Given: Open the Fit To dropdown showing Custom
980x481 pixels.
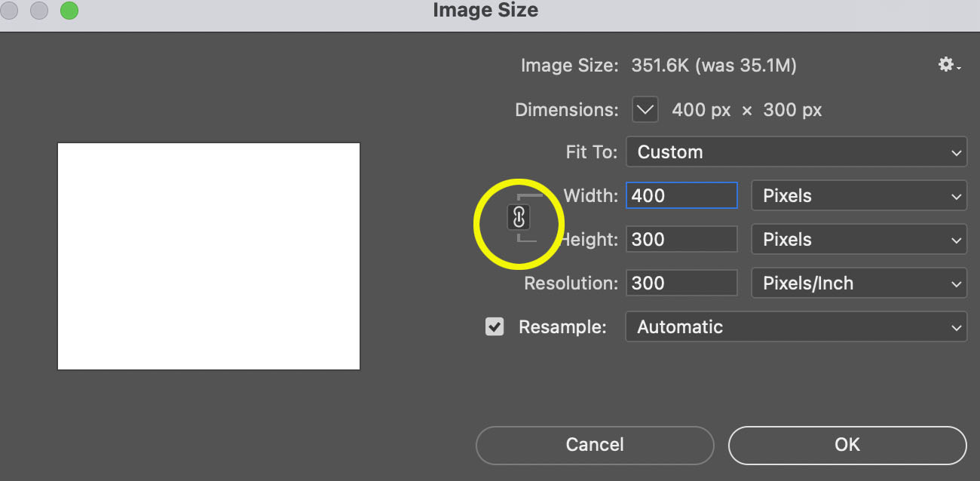Looking at the screenshot, I should click(x=796, y=152).
